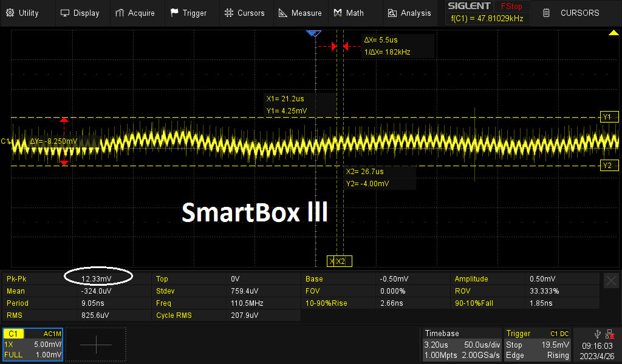The width and height of the screenshot is (622, 364).
Task: Click the FOV value 0.000%
Action: pos(393,291)
